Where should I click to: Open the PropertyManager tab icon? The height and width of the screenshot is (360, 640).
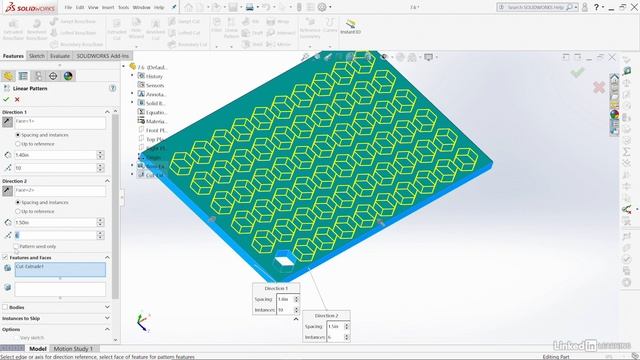[x=23, y=76]
